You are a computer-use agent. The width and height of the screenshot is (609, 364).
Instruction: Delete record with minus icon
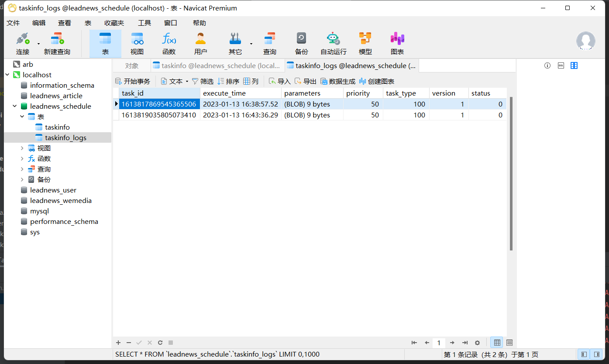(129, 343)
